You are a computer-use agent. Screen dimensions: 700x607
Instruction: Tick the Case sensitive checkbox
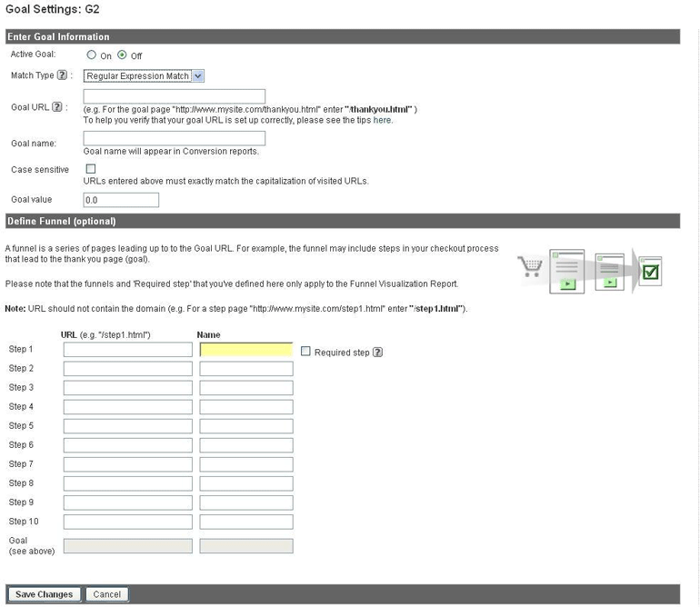[91, 169]
